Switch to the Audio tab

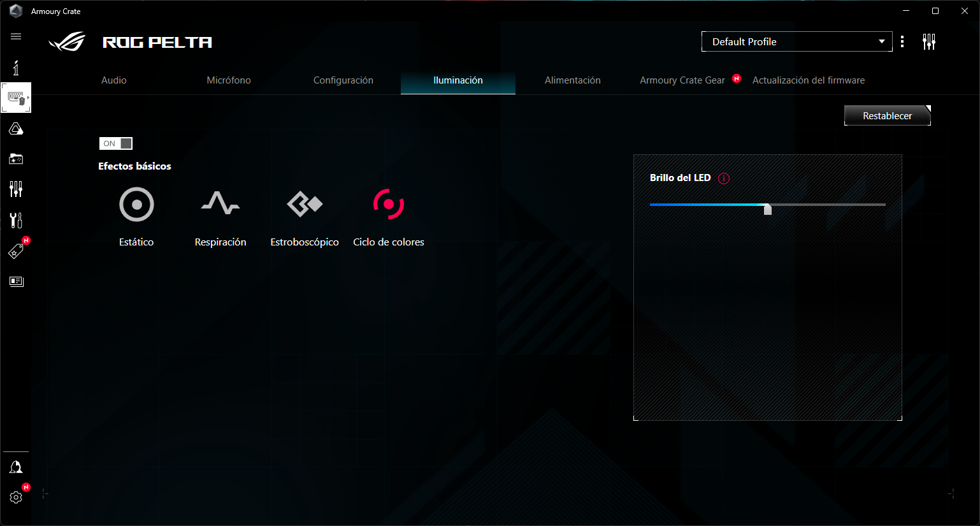tap(114, 80)
